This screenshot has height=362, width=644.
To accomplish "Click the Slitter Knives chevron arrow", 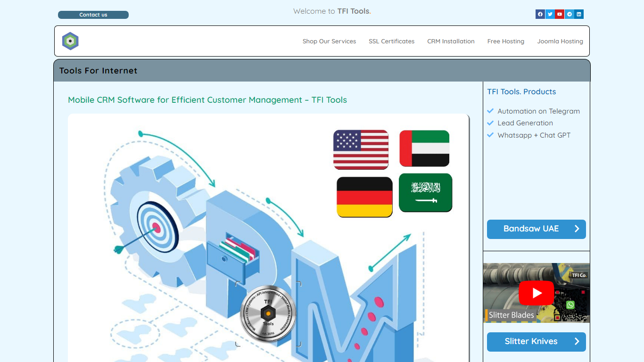I will click(x=577, y=341).
